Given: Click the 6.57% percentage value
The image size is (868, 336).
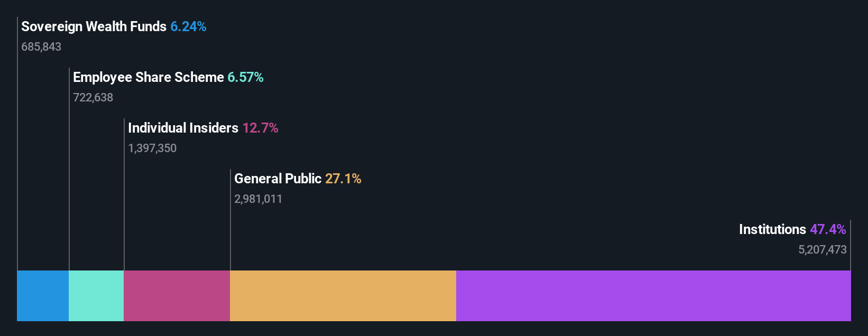Looking at the screenshot, I should 245,77.
